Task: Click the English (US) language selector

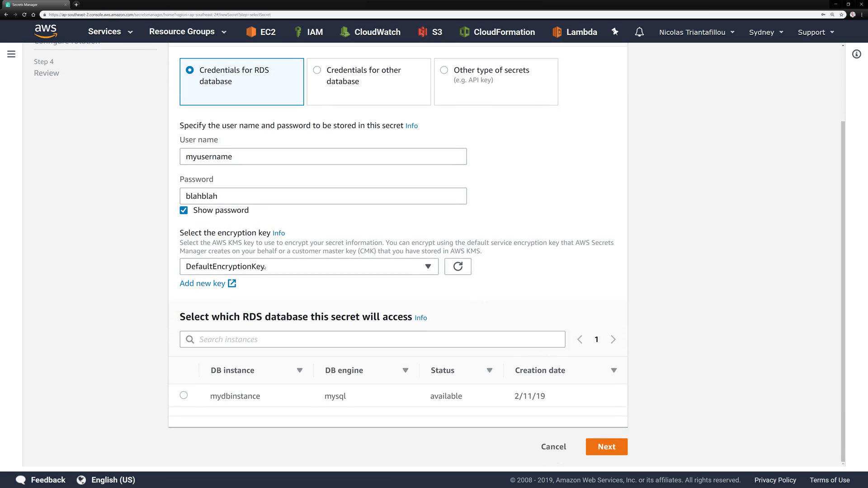Action: click(x=113, y=480)
